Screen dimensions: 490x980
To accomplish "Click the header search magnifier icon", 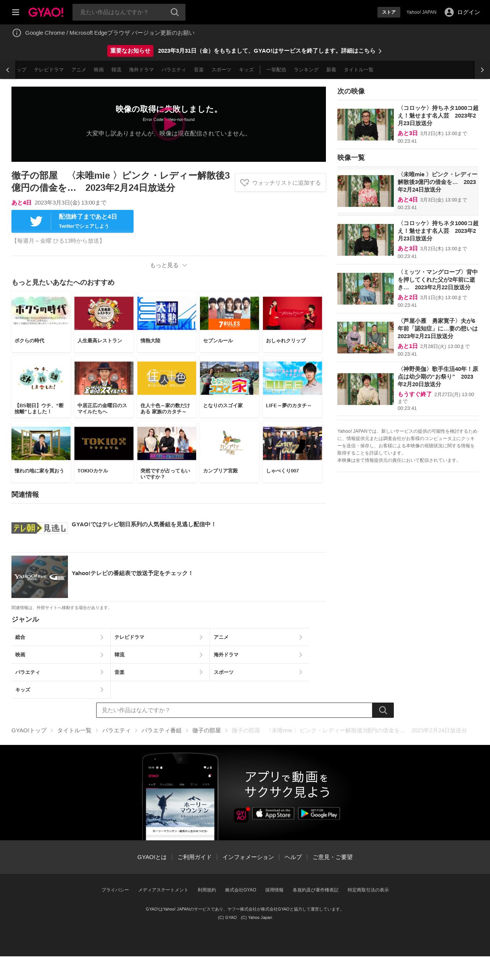I will [175, 12].
